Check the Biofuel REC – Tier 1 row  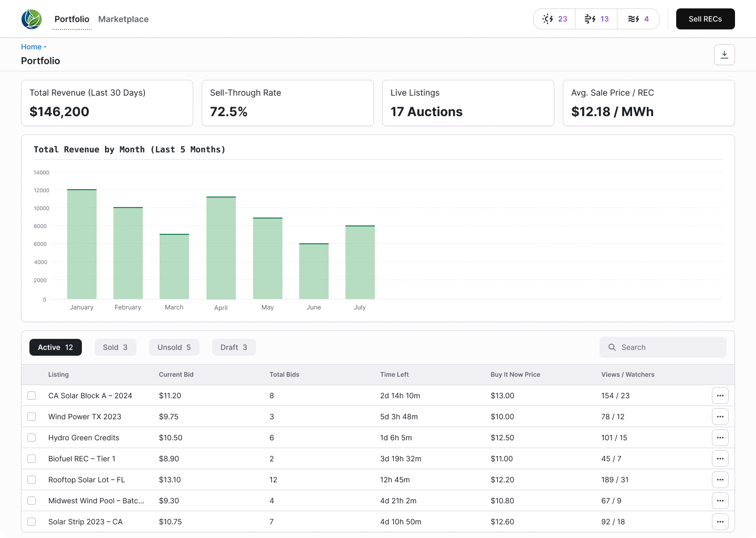[31, 459]
